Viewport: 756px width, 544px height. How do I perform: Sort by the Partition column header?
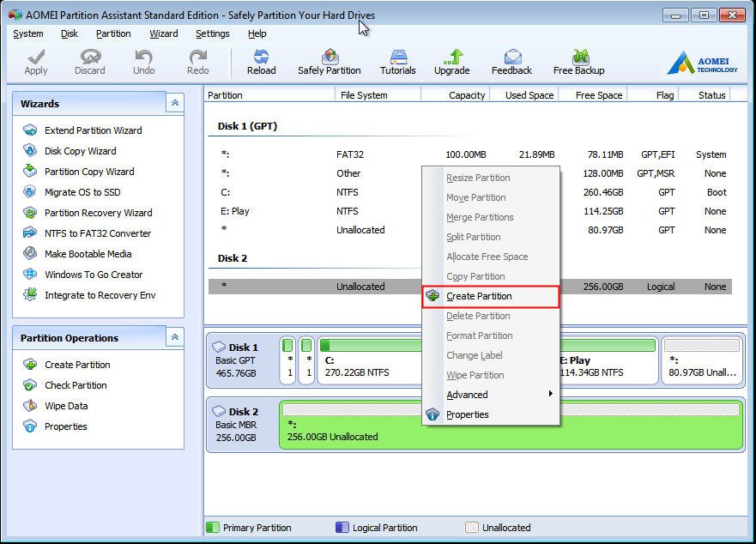point(269,95)
